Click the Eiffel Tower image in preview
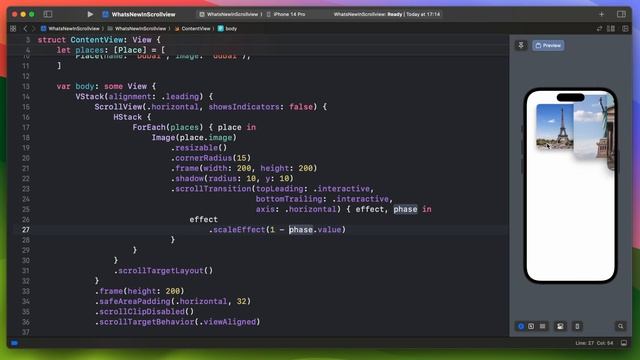The height and width of the screenshot is (360, 640). point(555,127)
